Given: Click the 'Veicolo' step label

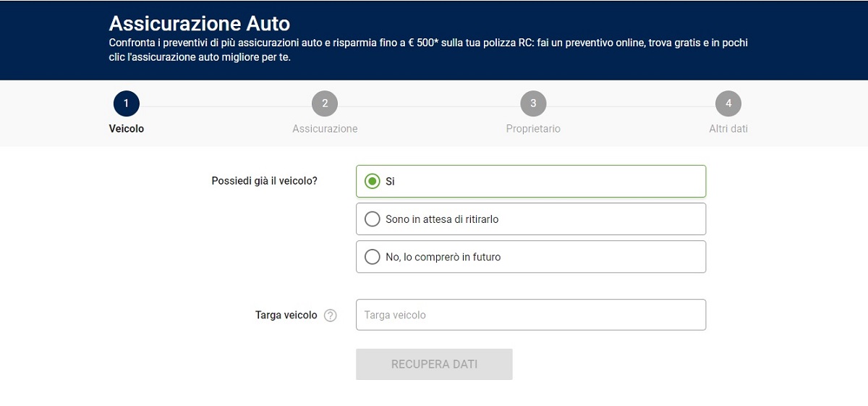Looking at the screenshot, I should tap(127, 129).
